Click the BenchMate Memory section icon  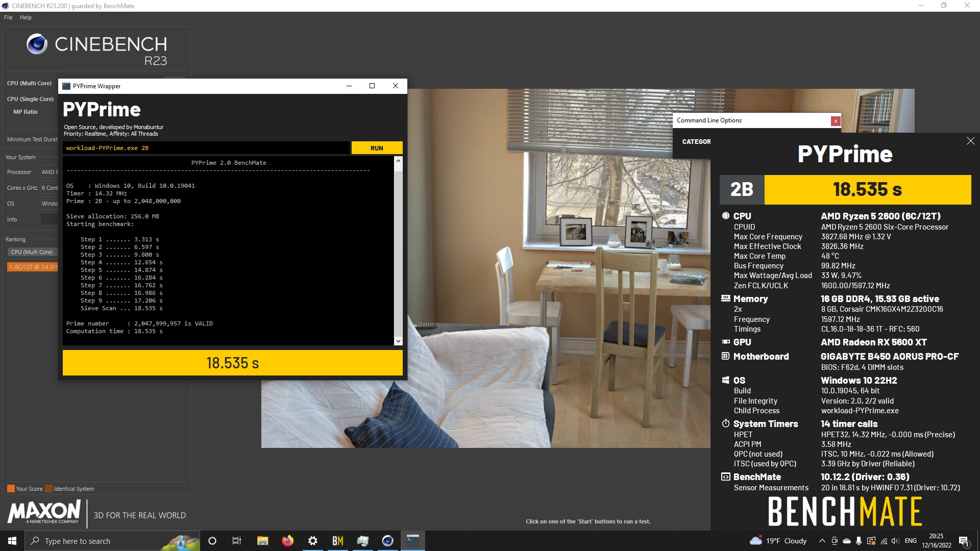(725, 298)
